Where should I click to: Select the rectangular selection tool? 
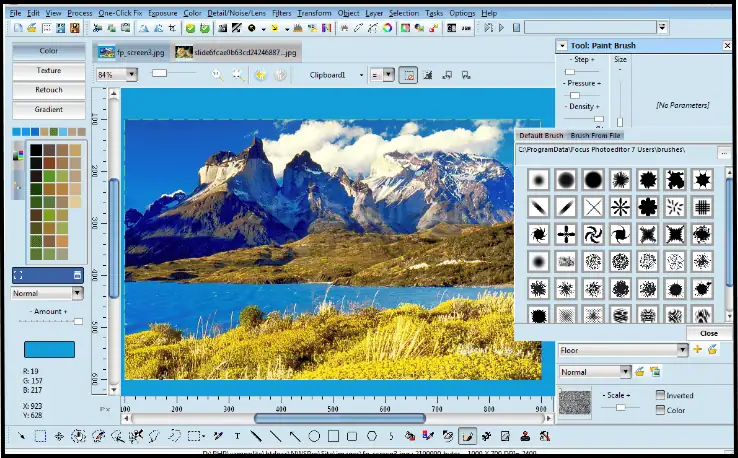coord(40,436)
